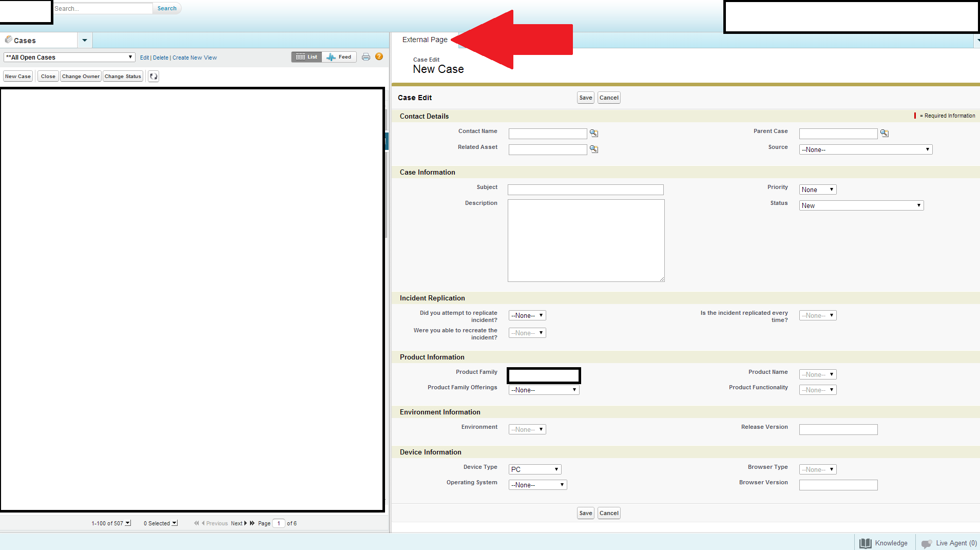
Task: Open the 'Were you able to recreate' dropdown
Action: click(527, 333)
